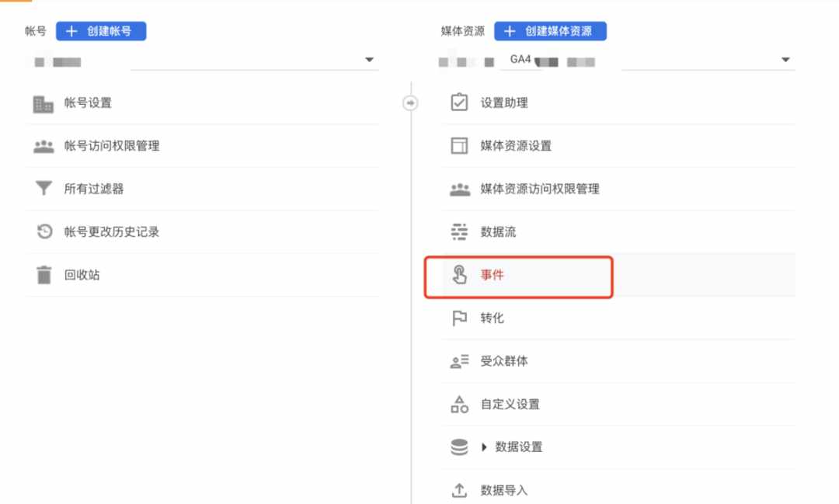Viewport: 839px width, 504px height.
Task: Click the 自定义设置 shapes icon
Action: pyautogui.click(x=459, y=404)
